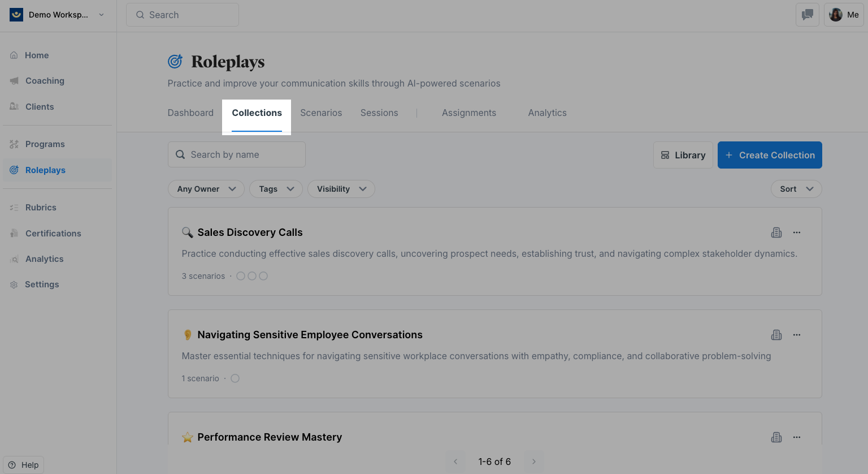This screenshot has width=868, height=474.
Task: Click Create Collection button
Action: click(x=770, y=155)
